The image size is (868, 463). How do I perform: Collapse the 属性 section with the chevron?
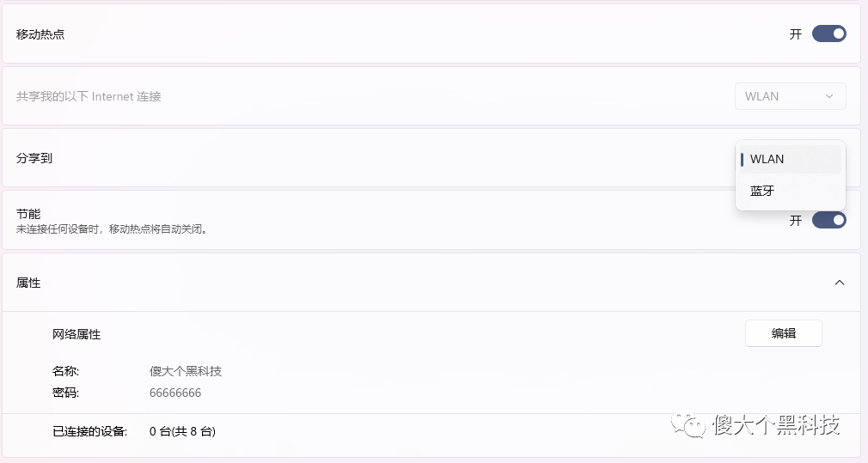pos(840,283)
